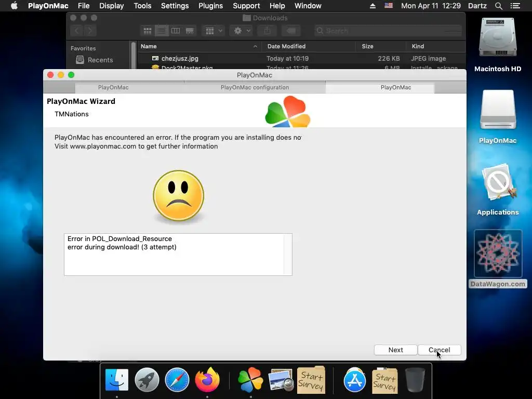Switch Finder to column view
The image size is (532, 399).
[x=176, y=31]
